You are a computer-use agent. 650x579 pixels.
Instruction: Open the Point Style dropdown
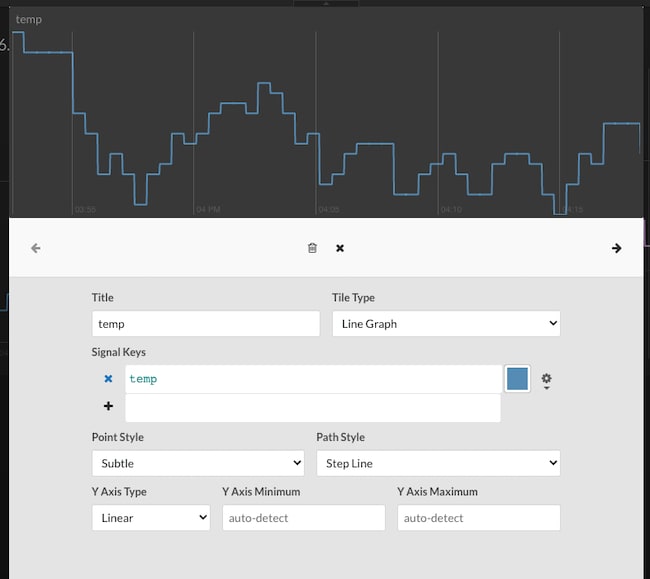click(x=198, y=463)
